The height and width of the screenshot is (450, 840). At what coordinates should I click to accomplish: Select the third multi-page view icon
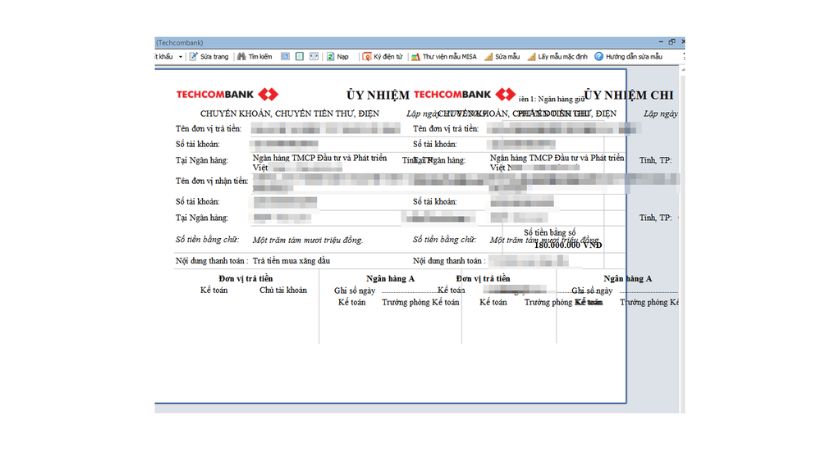314,56
